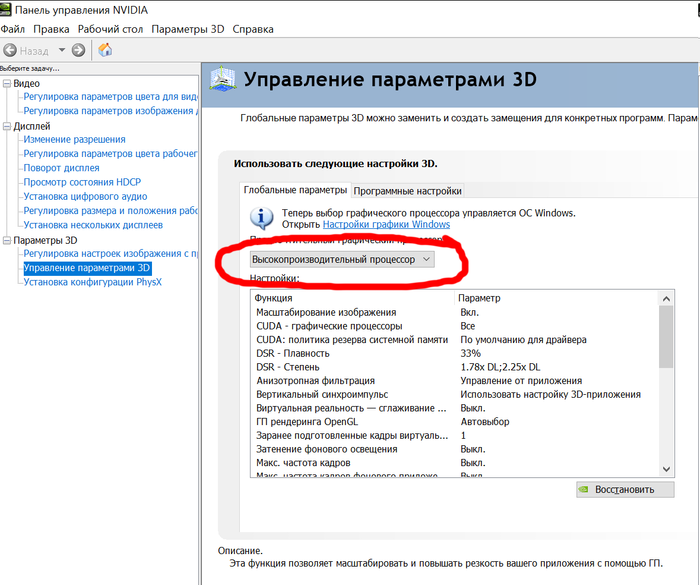Viewport: 700px width, 585px height.
Task: Open Высокопроизводительный процессор dropdown
Action: tap(342, 259)
